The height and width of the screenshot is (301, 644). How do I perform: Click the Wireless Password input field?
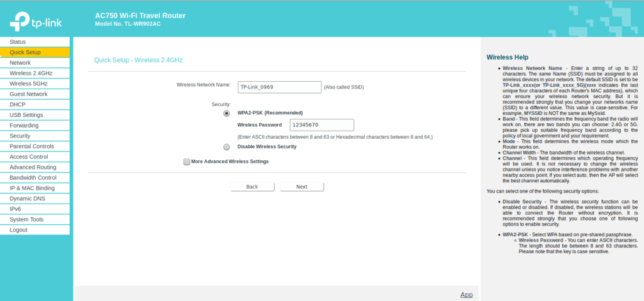click(x=322, y=125)
